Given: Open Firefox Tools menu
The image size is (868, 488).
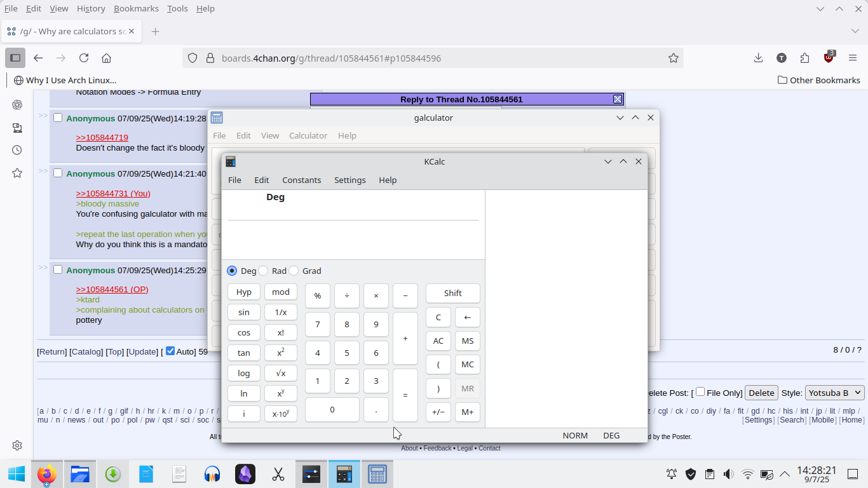Looking at the screenshot, I should (177, 8).
